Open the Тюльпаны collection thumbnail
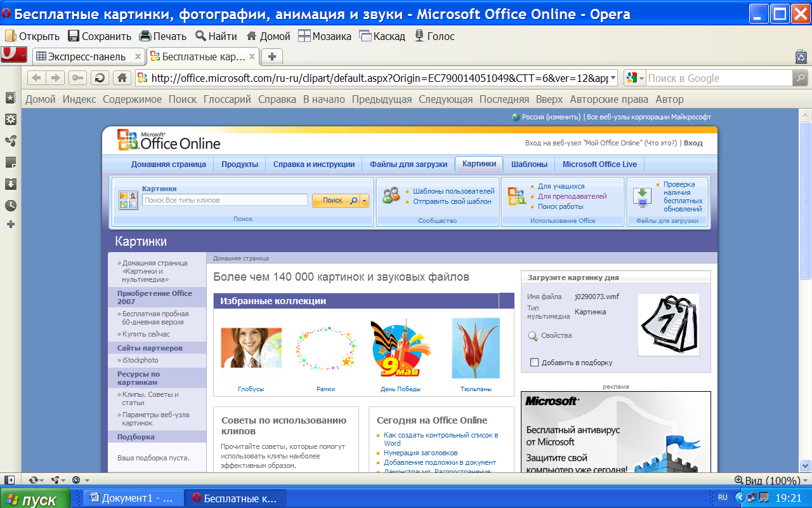This screenshot has width=812, height=508. 476,348
